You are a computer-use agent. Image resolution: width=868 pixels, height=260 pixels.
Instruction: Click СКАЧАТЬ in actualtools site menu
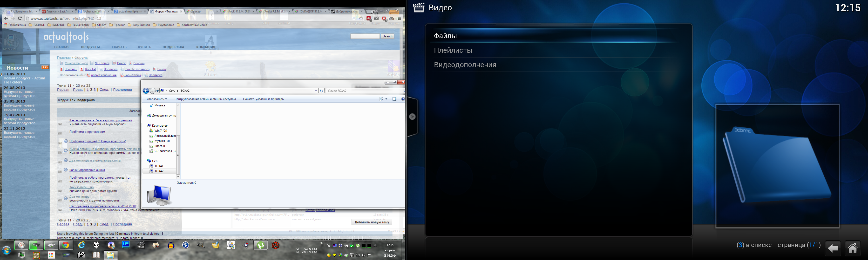(119, 47)
